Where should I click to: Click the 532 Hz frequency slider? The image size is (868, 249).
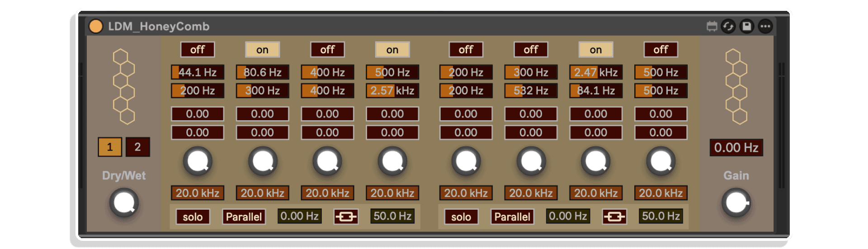(531, 91)
